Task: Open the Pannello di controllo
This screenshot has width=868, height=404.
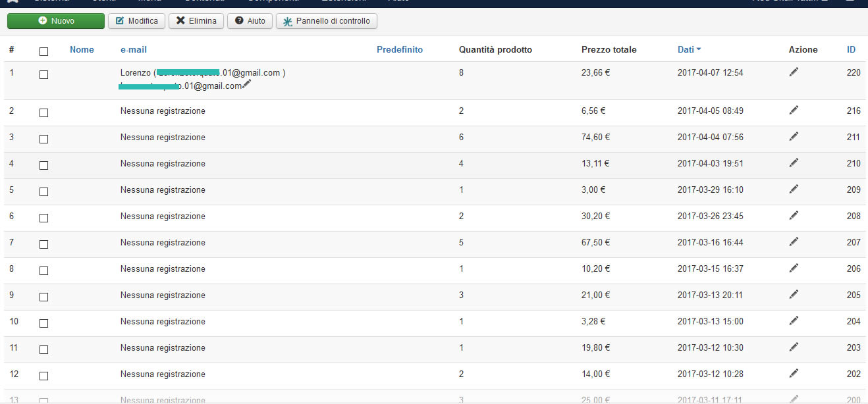Action: (327, 21)
